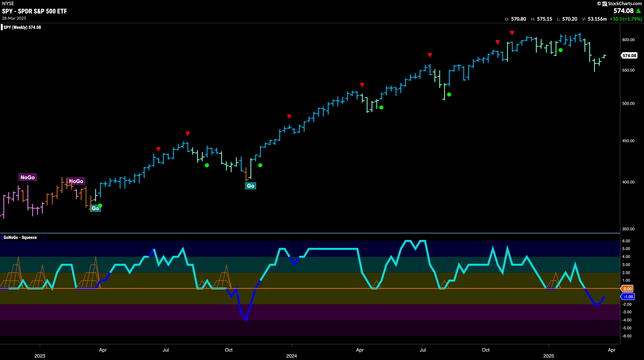644x360 pixels.
Task: Click the red triangle near November 2024
Action: (x=512, y=33)
